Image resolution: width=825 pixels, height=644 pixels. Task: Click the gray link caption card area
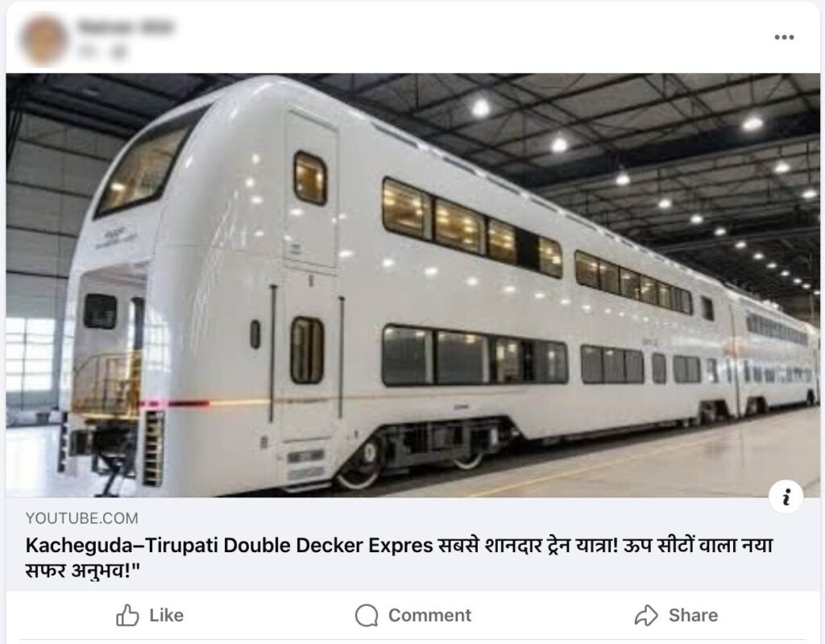pos(412,544)
